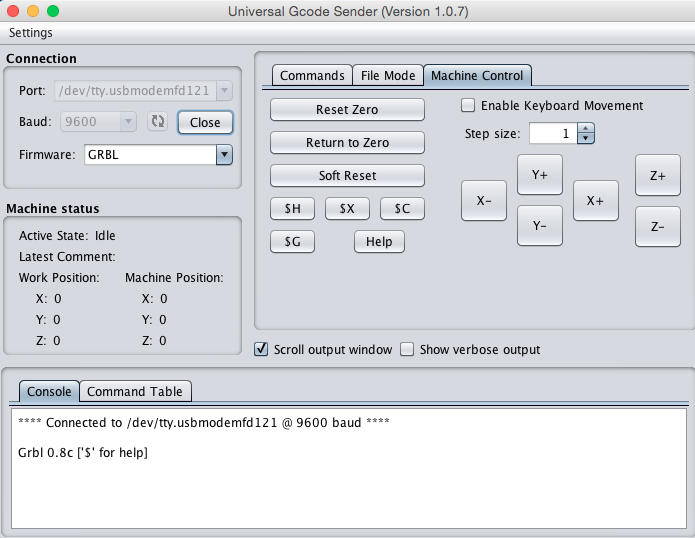Switch to the File Mode tab

tap(388, 75)
